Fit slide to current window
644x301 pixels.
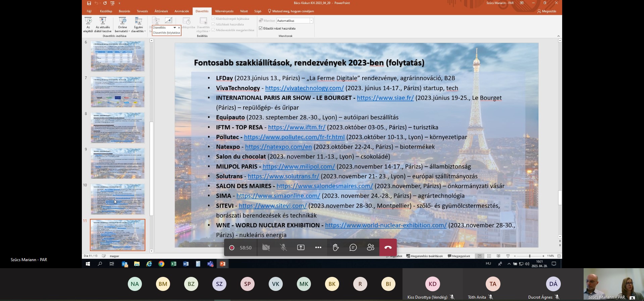pyautogui.click(x=559, y=256)
